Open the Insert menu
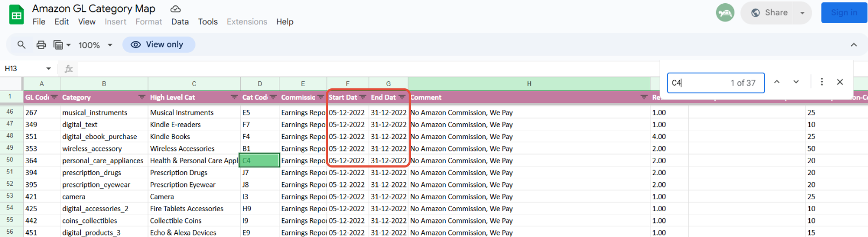The height and width of the screenshot is (237, 868). (x=115, y=22)
